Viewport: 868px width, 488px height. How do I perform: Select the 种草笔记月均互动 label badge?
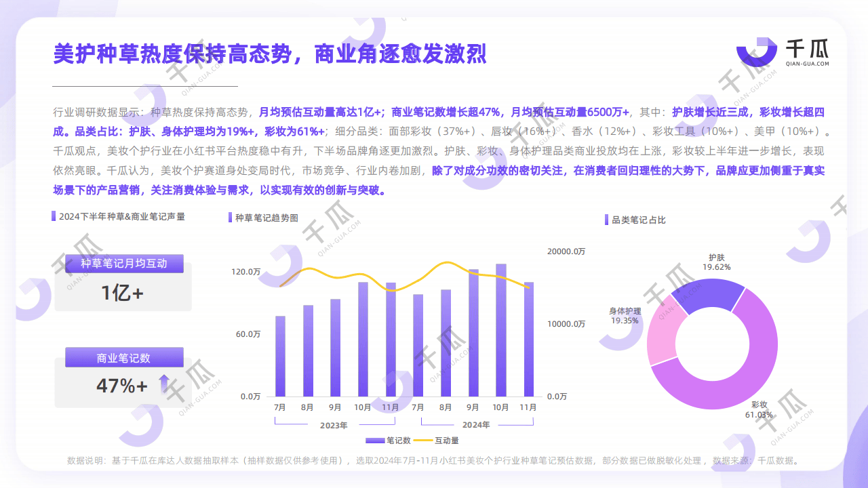coord(124,263)
